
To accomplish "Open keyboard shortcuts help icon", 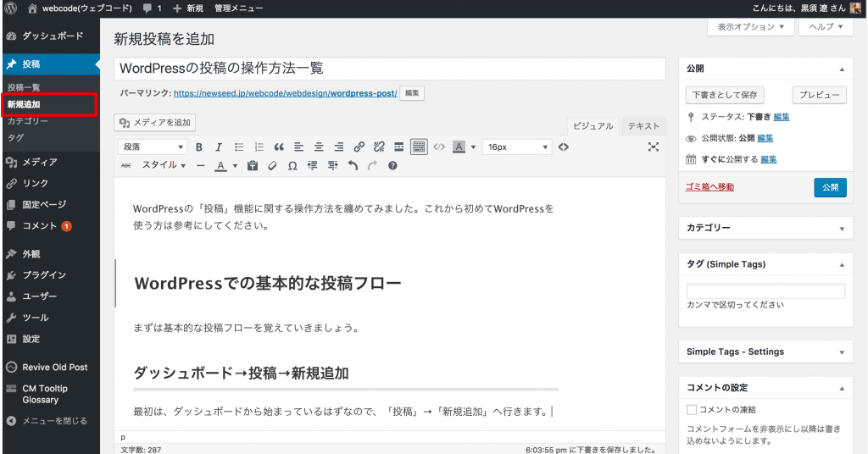I will coord(392,165).
